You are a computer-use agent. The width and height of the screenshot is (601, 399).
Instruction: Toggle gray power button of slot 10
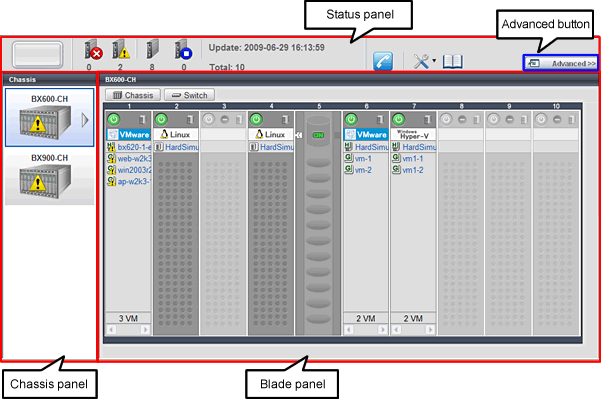click(541, 120)
